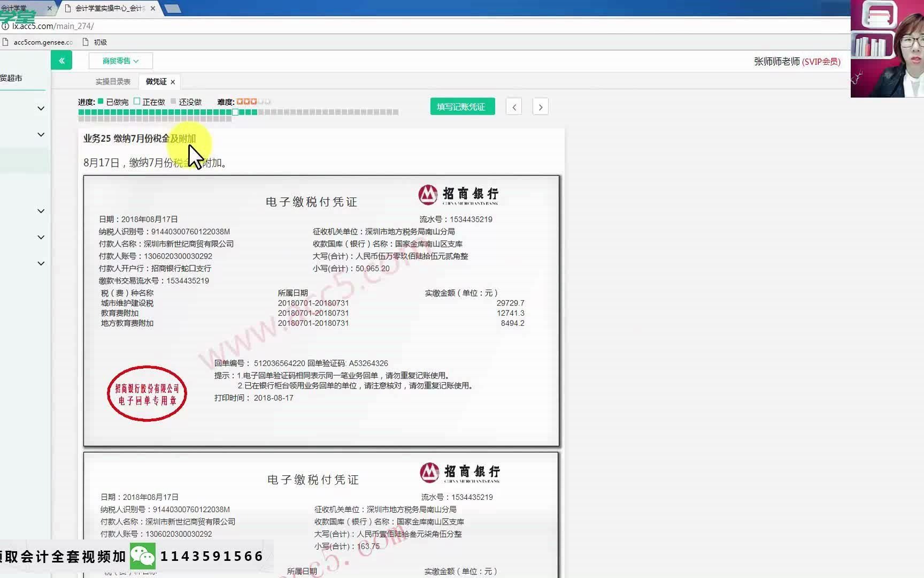Select the very first green progress square

click(81, 112)
